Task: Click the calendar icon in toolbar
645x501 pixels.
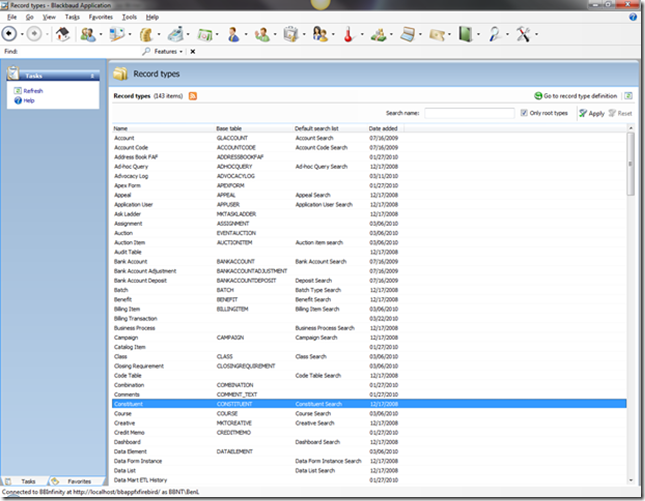Action: coord(206,33)
